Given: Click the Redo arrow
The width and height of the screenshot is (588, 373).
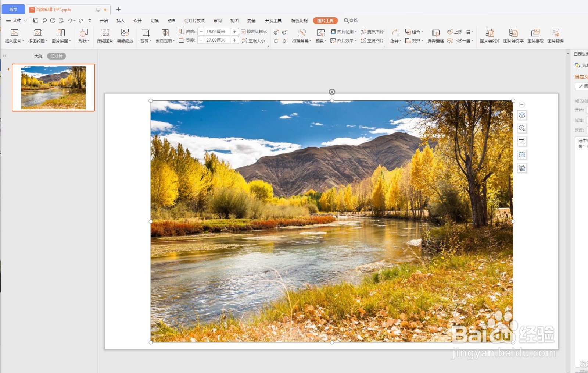Looking at the screenshot, I should click(x=81, y=21).
